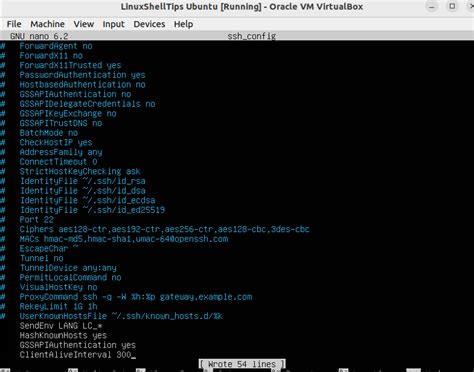Viewport: 474px width, 372px height.
Task: Click the 'Wrote 54 lines' status message
Action: (x=242, y=364)
